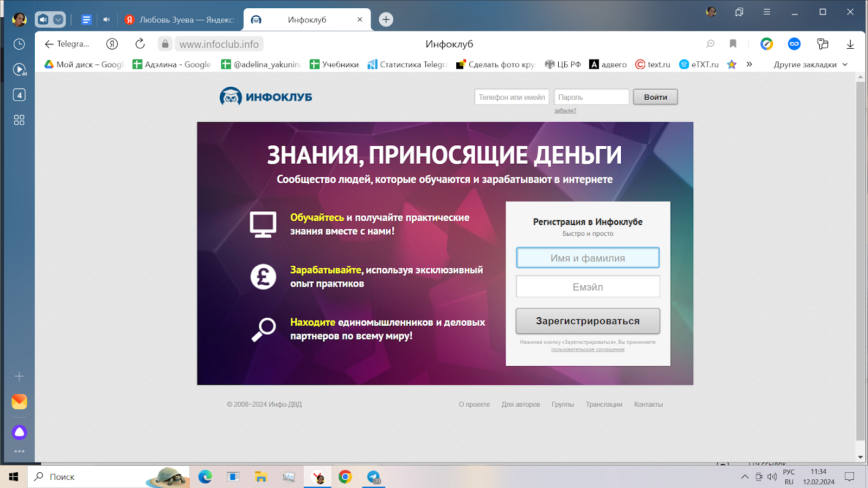Open the green-blue circular extension icon
Viewport: 868px width, 488px height.
[767, 44]
